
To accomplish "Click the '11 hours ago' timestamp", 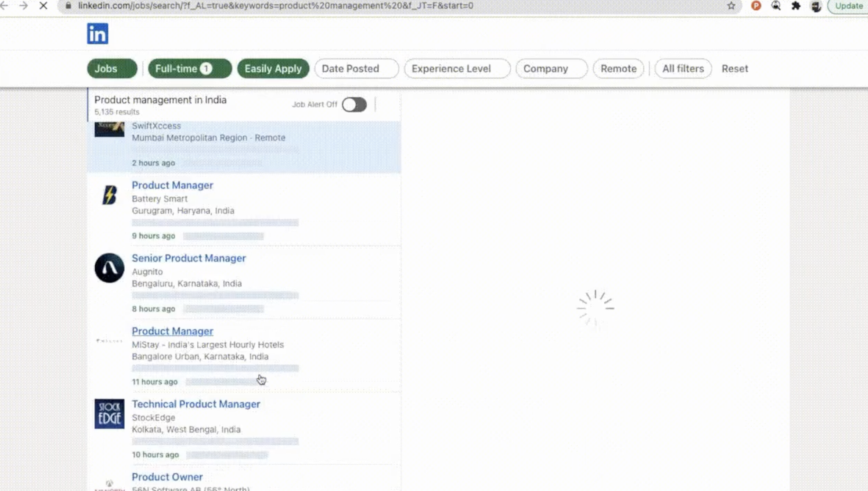I will point(155,382).
